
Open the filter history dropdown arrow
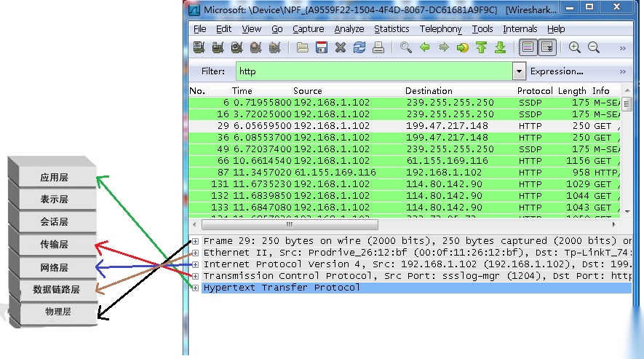click(519, 71)
